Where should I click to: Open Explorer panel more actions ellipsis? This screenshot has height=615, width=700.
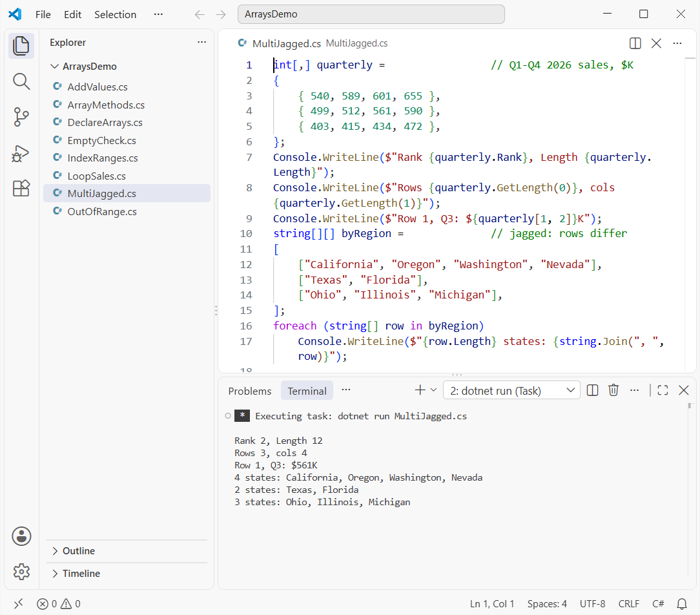pos(201,43)
